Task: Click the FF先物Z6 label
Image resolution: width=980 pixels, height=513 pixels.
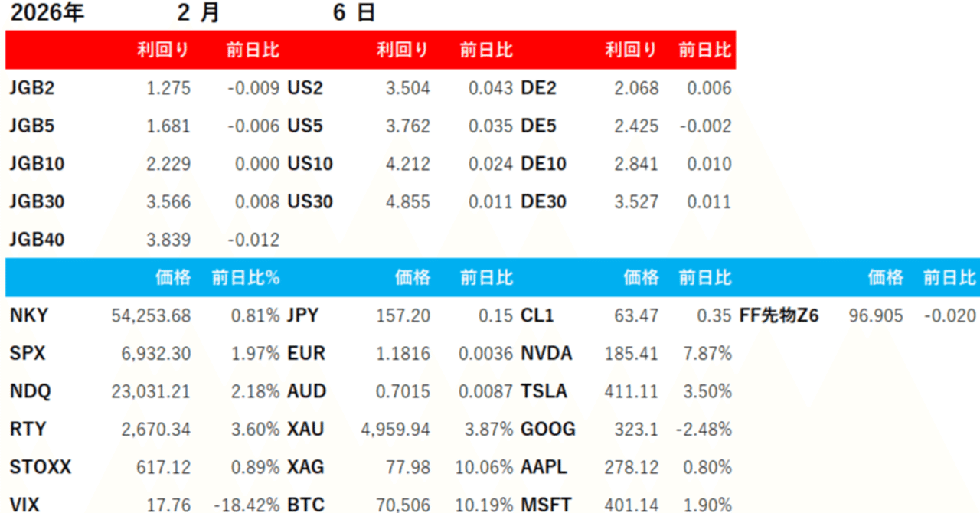Action: point(779,315)
